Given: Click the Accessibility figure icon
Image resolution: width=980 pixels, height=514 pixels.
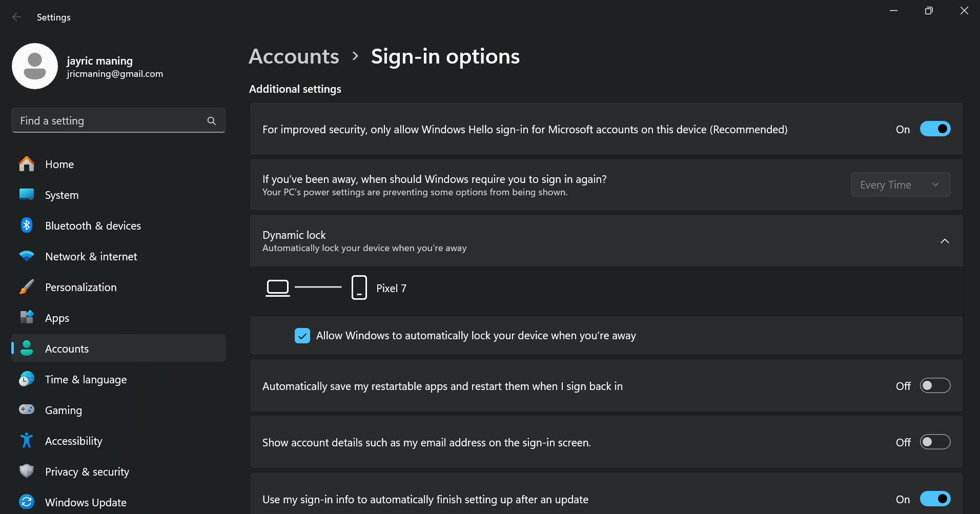Looking at the screenshot, I should click(27, 441).
